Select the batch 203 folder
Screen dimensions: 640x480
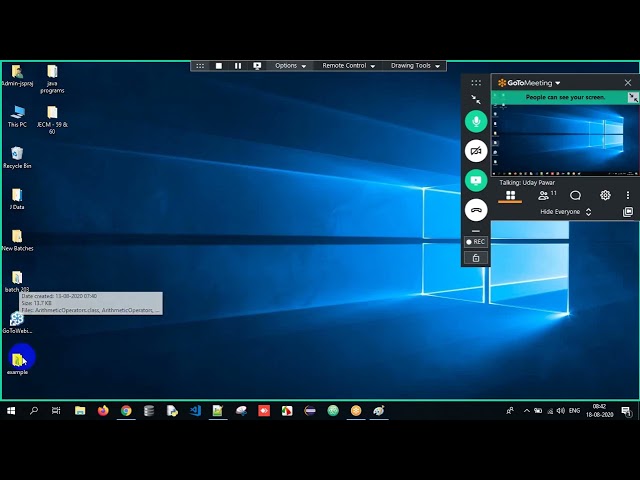click(17, 282)
